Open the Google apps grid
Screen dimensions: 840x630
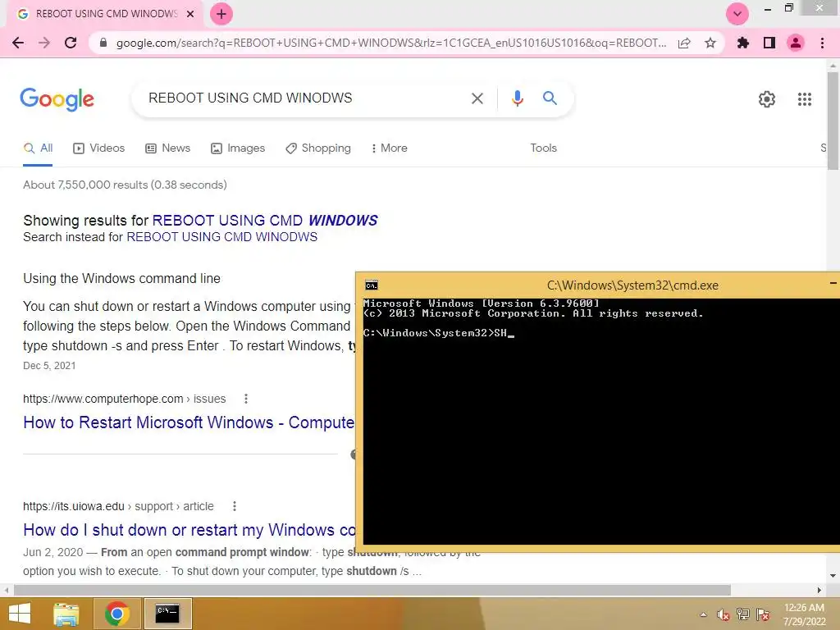[x=804, y=99]
